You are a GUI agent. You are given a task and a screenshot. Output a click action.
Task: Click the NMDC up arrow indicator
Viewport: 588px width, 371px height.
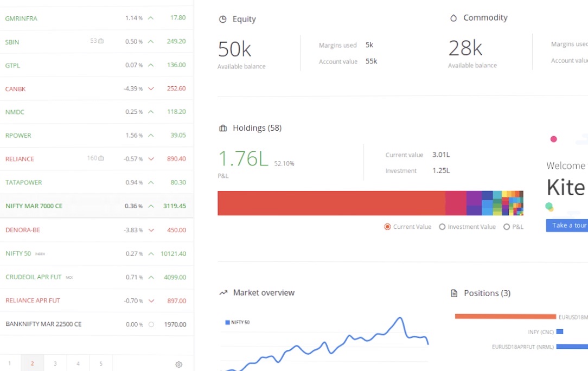pos(151,112)
